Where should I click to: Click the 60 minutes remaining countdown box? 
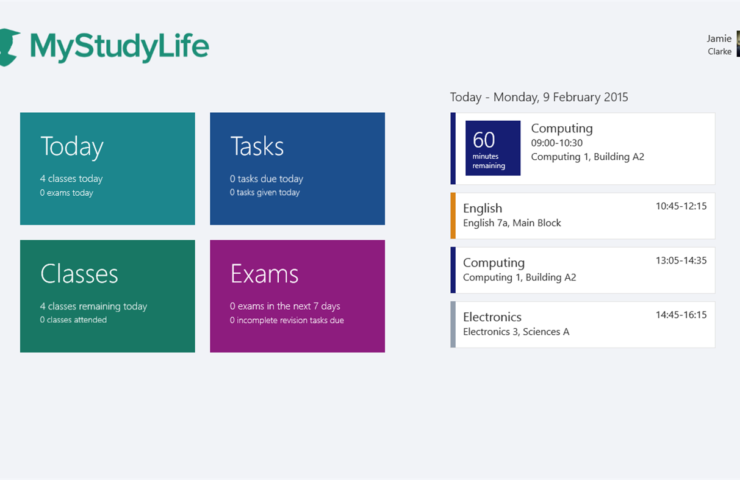(492, 148)
